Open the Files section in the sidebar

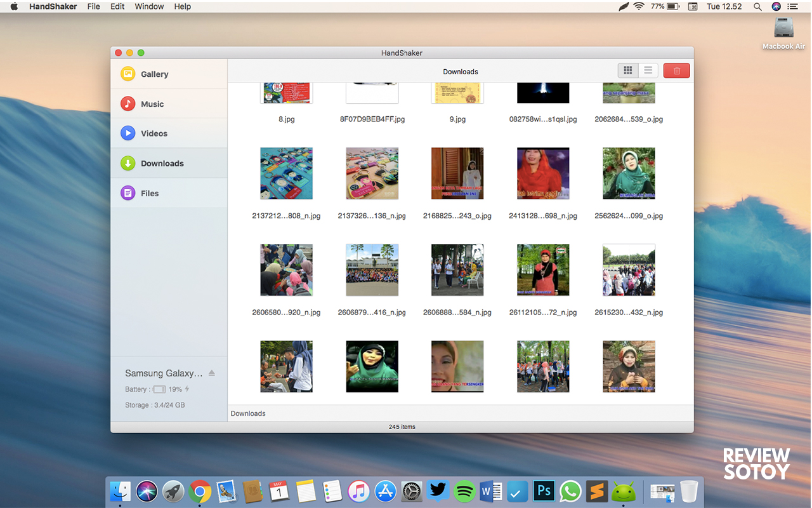[x=169, y=193]
